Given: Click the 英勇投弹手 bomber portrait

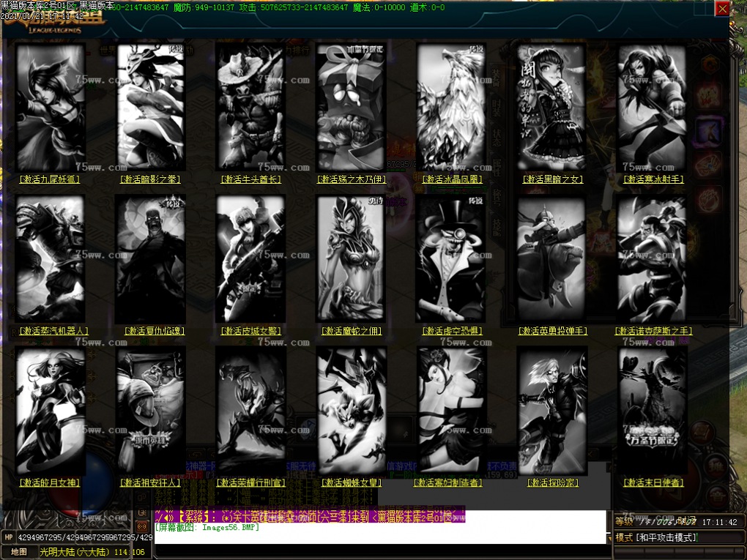Looking at the screenshot, I should 551,259.
